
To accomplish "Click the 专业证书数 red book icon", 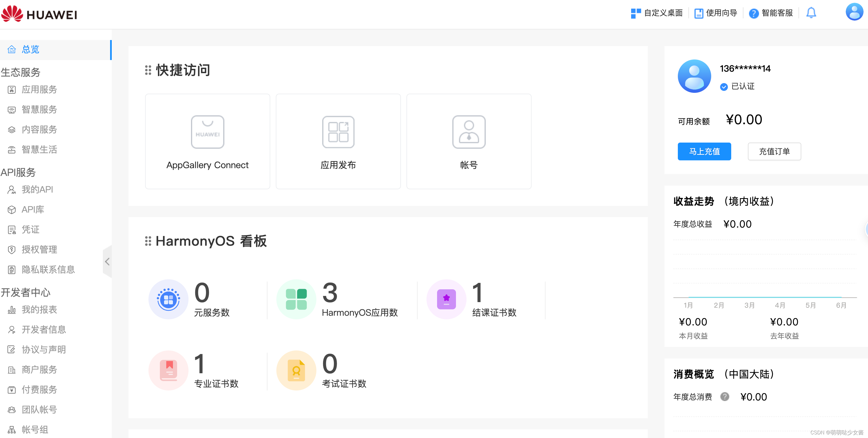I will pos(168,370).
